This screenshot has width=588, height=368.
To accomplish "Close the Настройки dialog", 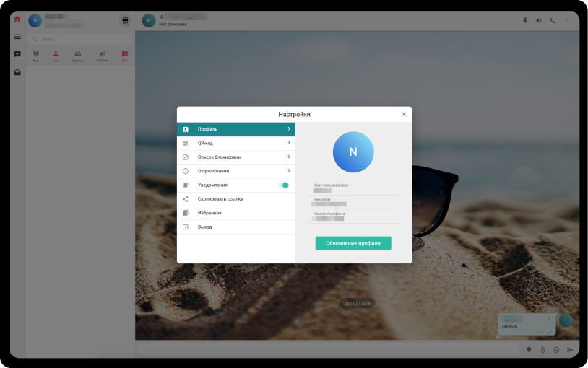I will tap(404, 114).
